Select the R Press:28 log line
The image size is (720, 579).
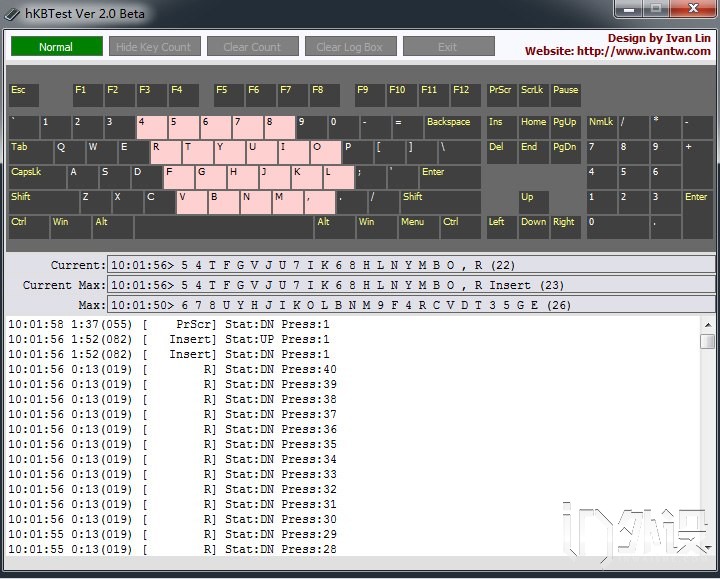tap(173, 549)
